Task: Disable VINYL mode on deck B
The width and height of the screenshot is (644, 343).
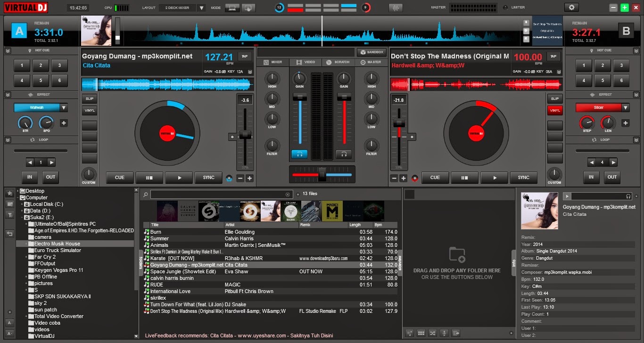Action: click(555, 111)
